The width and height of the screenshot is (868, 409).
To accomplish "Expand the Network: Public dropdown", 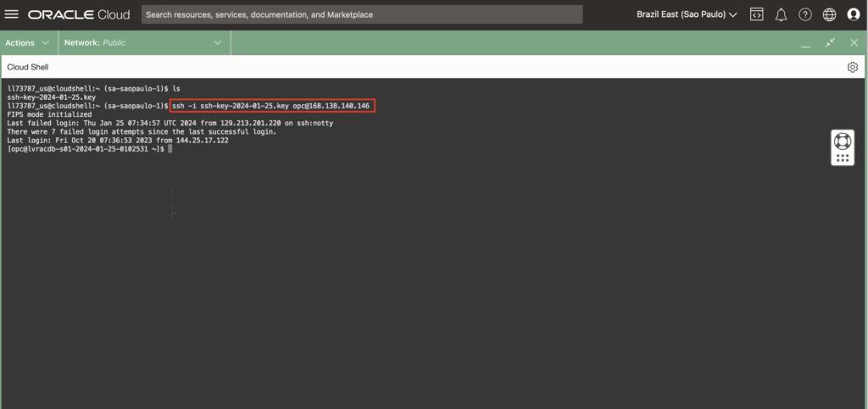I will click(x=143, y=42).
